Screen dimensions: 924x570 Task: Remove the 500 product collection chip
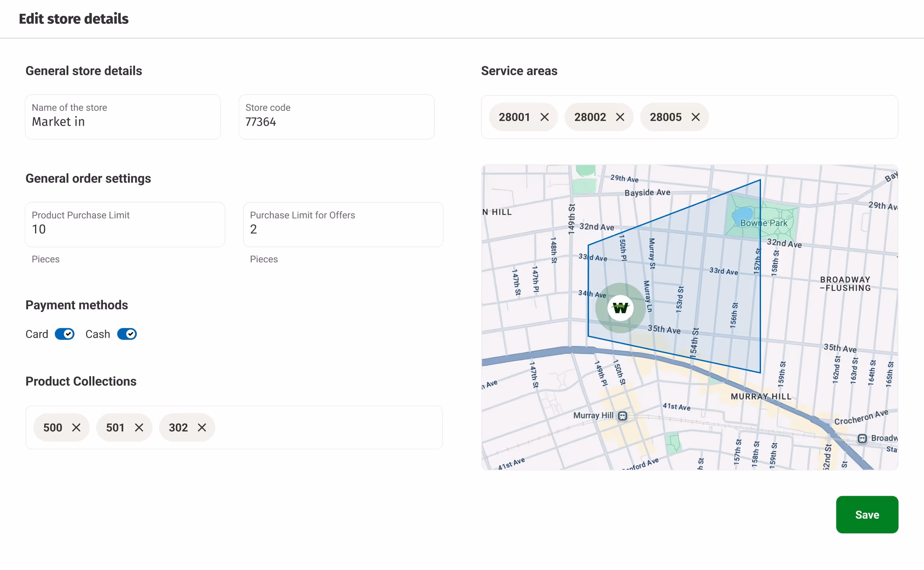point(76,427)
